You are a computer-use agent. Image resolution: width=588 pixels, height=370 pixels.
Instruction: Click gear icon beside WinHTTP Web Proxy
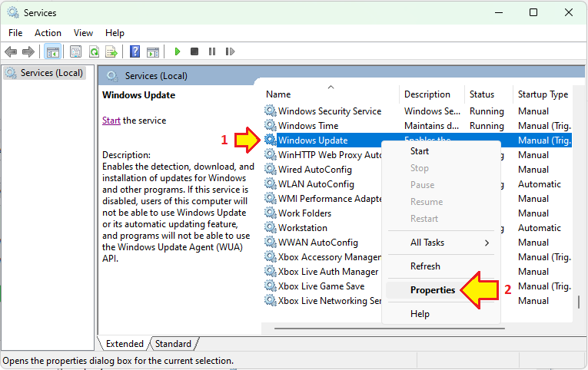(x=270, y=154)
